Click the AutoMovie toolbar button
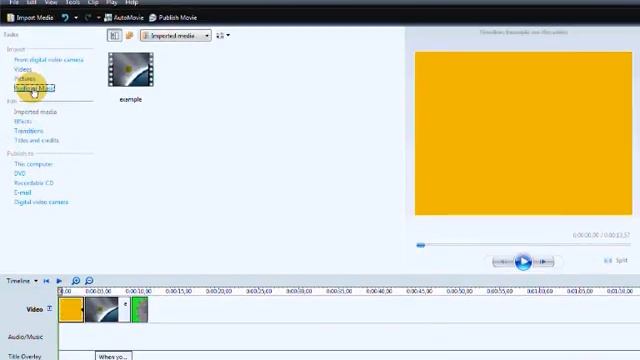This screenshot has width=640, height=360. click(x=124, y=18)
